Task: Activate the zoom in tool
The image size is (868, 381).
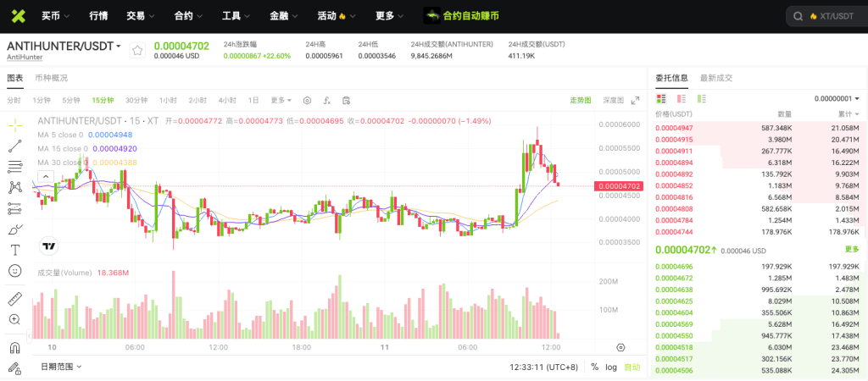Action: coord(15,319)
